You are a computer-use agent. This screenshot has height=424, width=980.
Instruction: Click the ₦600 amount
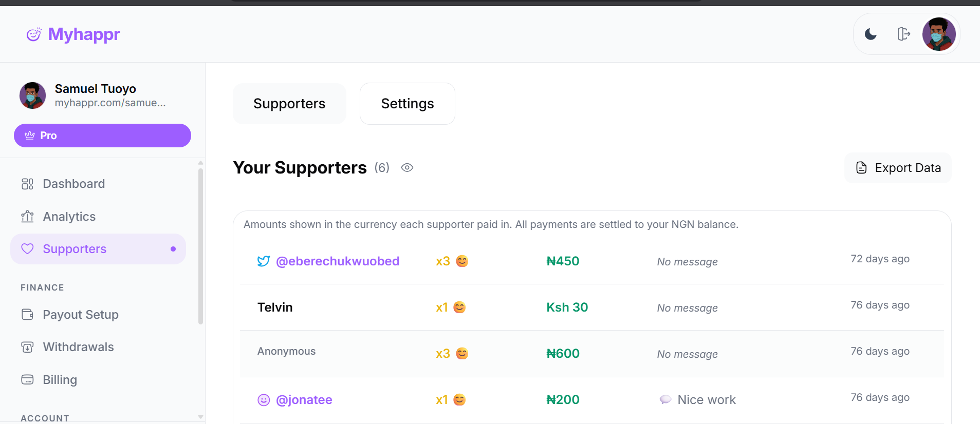(x=563, y=354)
